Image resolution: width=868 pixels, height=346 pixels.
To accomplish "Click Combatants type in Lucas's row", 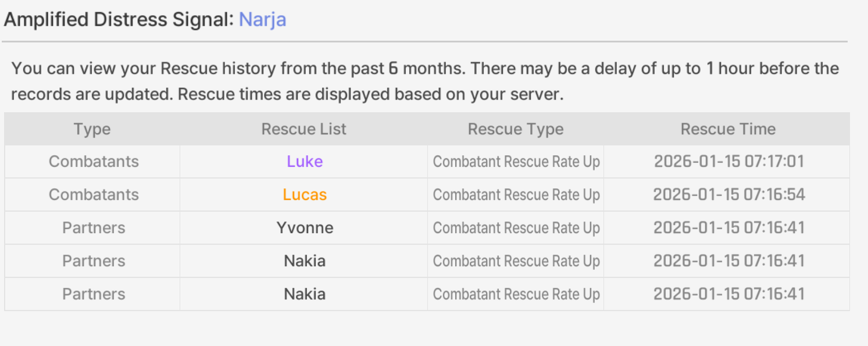I will [94, 195].
